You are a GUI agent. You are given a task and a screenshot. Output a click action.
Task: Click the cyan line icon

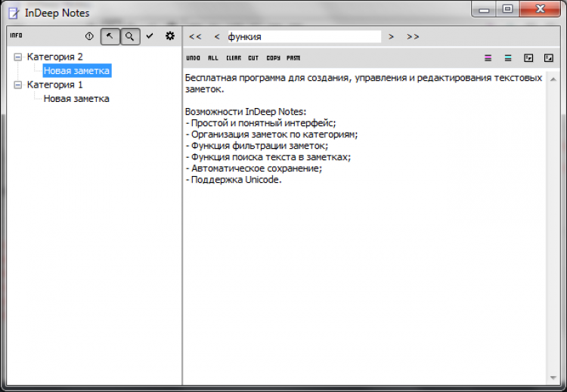coord(508,58)
